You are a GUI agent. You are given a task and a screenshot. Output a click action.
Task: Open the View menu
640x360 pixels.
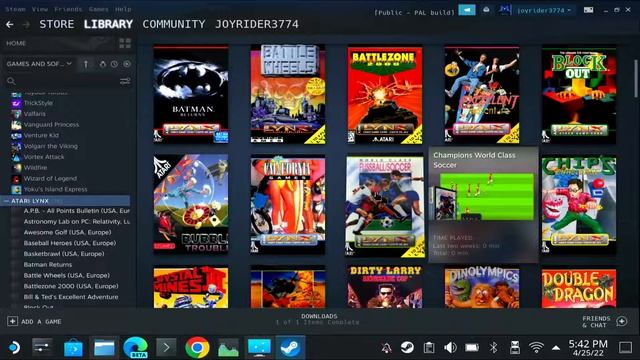40,9
